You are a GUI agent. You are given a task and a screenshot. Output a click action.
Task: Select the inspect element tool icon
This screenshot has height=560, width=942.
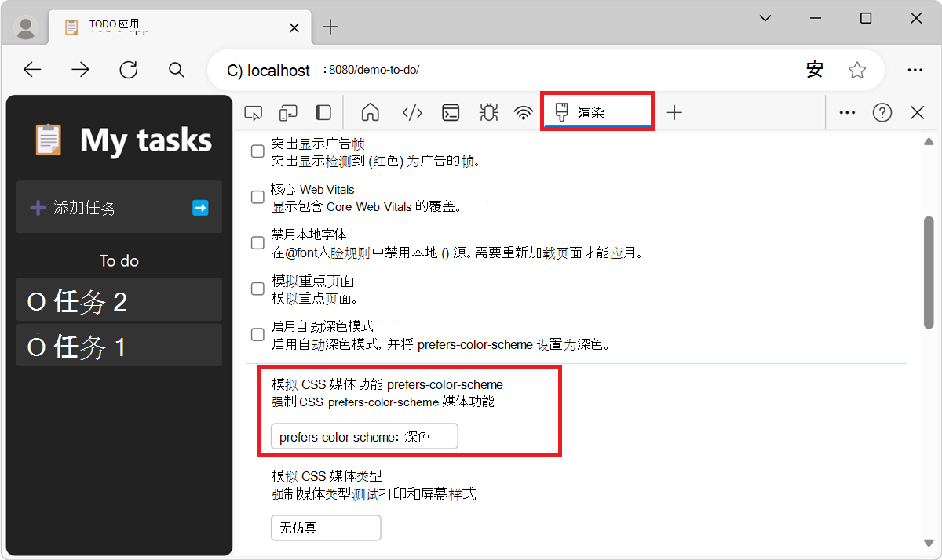pos(253,112)
